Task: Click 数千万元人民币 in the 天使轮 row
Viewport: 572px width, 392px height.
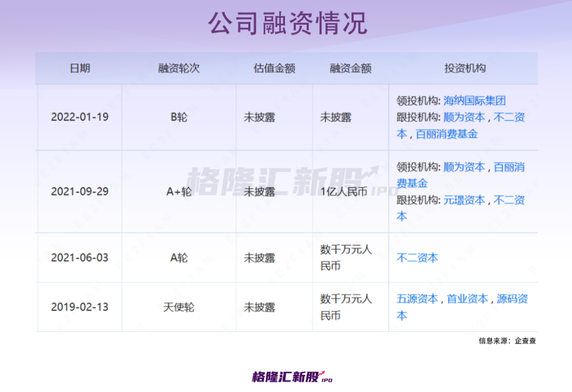Action: [x=346, y=307]
